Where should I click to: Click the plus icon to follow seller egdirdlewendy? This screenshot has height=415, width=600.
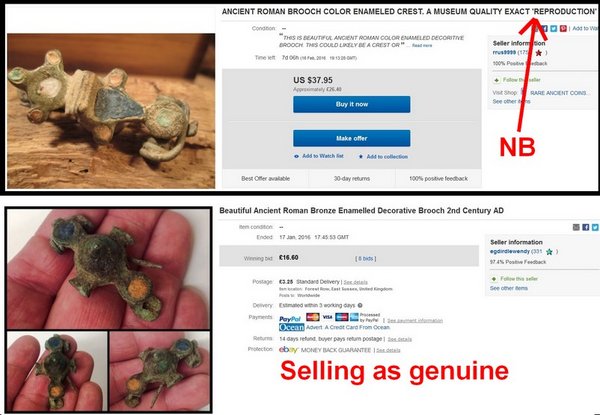494,279
